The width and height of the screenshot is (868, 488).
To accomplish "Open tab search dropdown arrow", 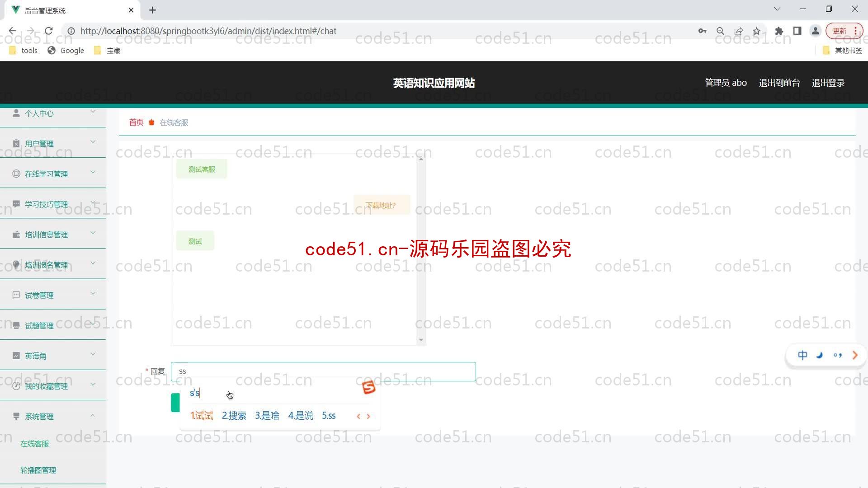I will pyautogui.click(x=777, y=9).
